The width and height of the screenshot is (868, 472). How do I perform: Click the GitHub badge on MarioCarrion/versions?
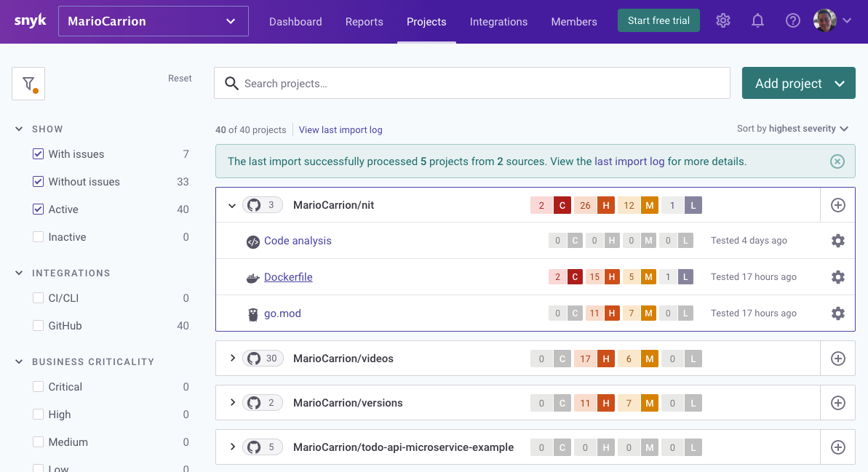pyautogui.click(x=263, y=403)
